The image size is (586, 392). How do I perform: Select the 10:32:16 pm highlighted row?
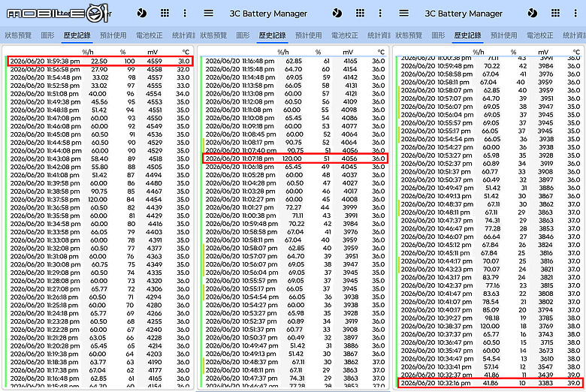[491, 383]
